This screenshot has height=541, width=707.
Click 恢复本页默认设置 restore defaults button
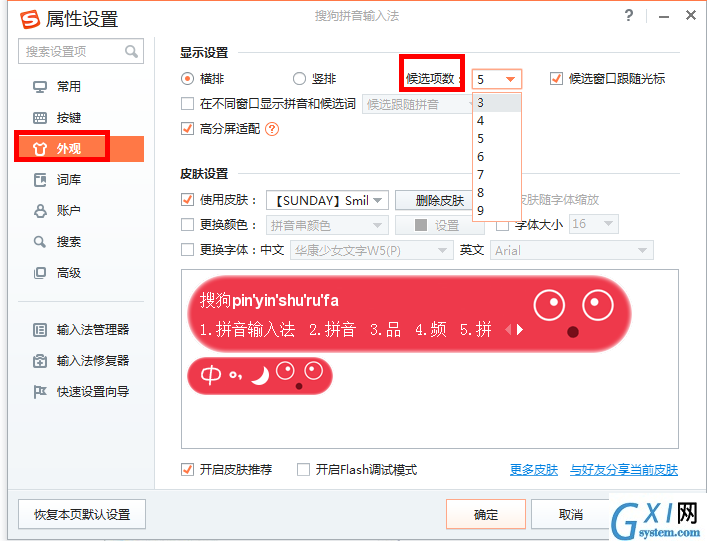coord(82,514)
